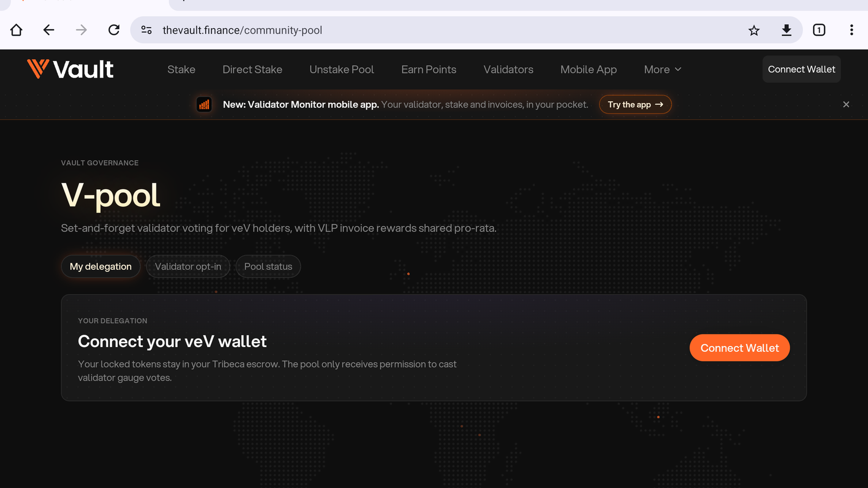
Task: Click the Set-and-forget validator voting description
Action: point(278,228)
